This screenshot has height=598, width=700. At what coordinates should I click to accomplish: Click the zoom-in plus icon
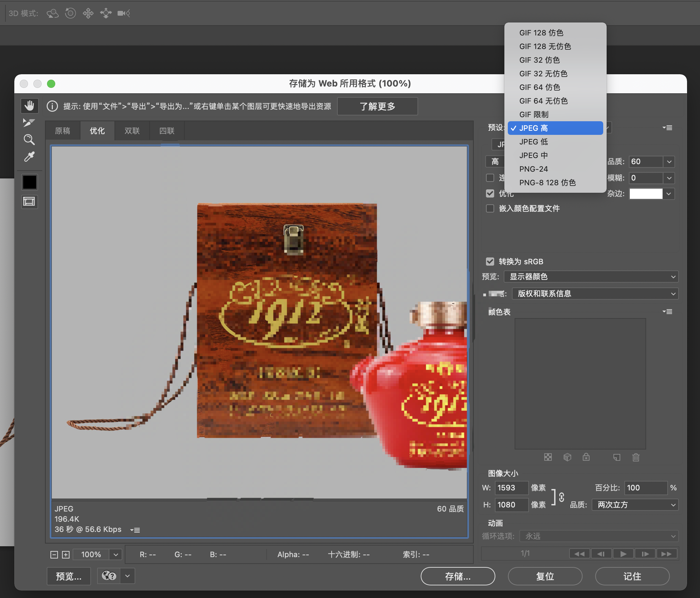click(x=66, y=555)
